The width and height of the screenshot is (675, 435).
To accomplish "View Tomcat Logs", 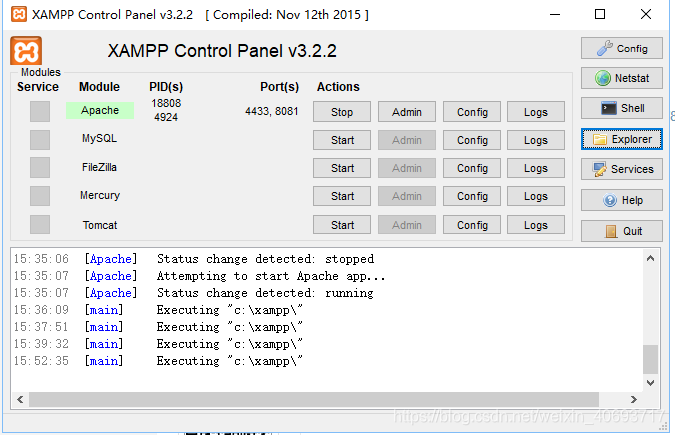I will click(536, 224).
